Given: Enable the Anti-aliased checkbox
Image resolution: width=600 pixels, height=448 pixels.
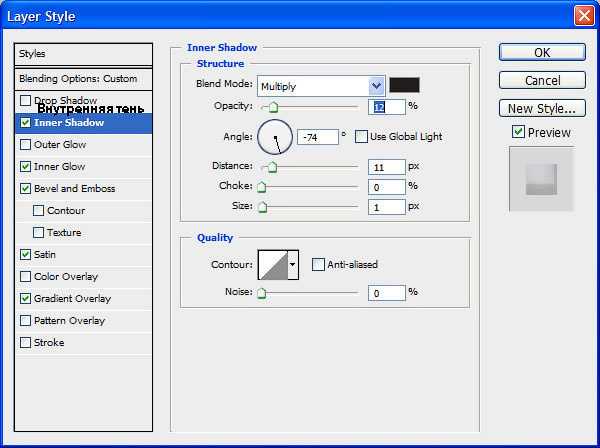Looking at the screenshot, I should click(x=318, y=264).
